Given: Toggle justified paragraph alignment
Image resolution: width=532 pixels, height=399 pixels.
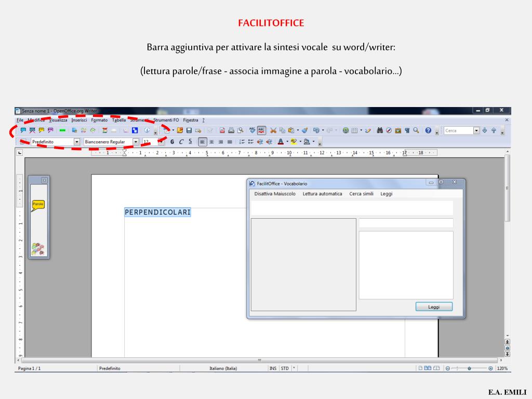Looking at the screenshot, I should [x=230, y=142].
